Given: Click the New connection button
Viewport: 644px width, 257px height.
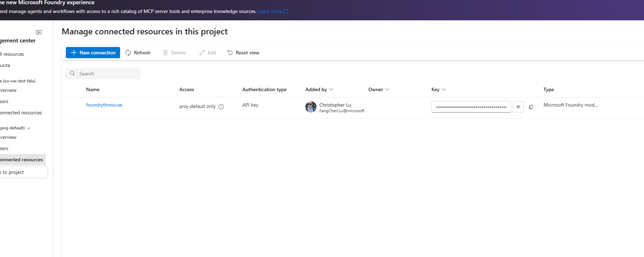Looking at the screenshot, I should coord(93,53).
